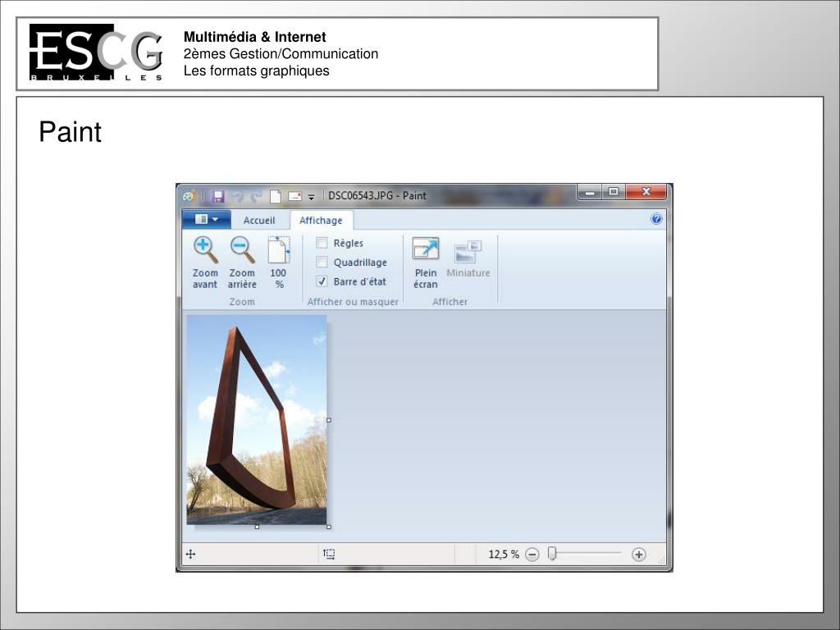Screen dimensions: 840x630
Task: Click the DSC06543.JPG - Paint window title
Action: click(377, 195)
